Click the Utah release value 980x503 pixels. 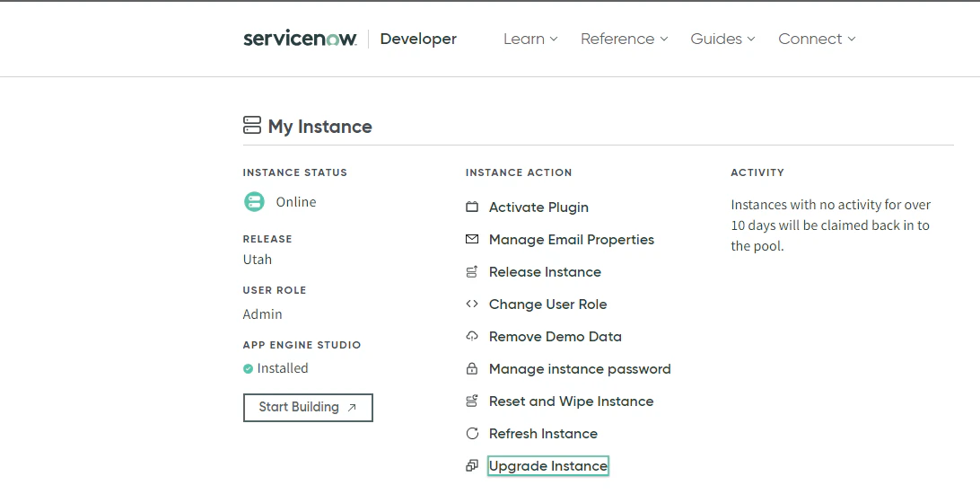pos(258,259)
